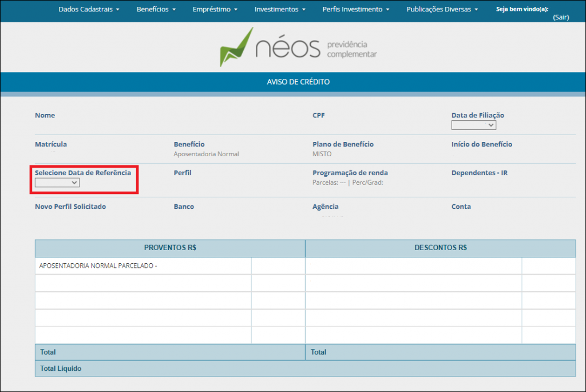Click the Total Líquido row
586x392 pixels.
coord(305,369)
